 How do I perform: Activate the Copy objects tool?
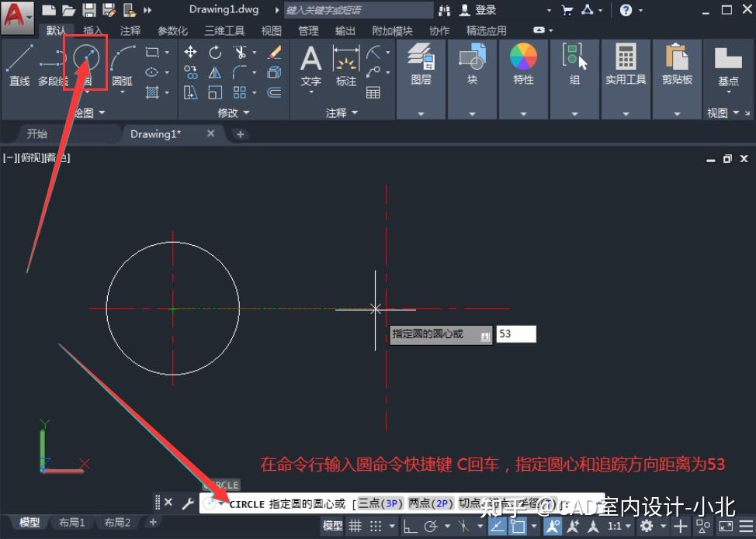[190, 72]
